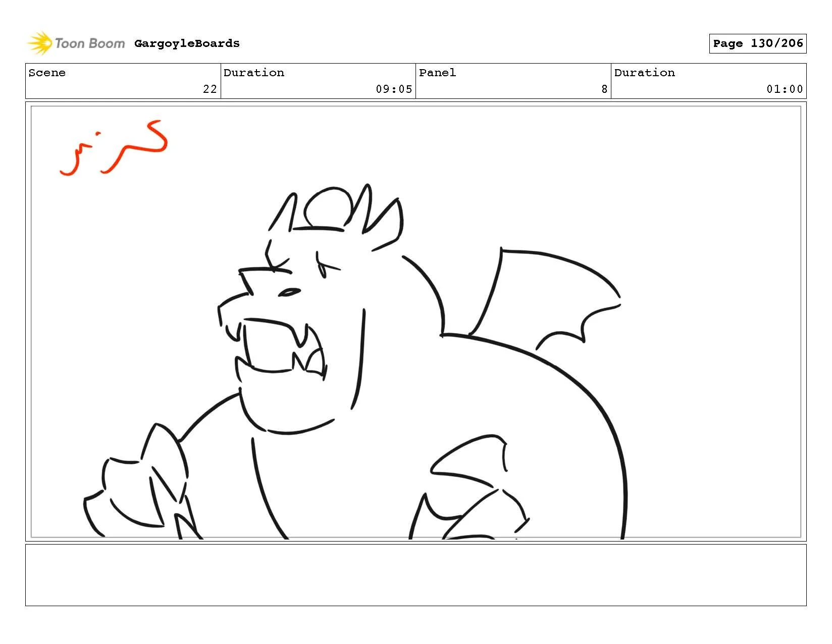Click the Page 130/206 box
Viewport: 832px width, 644px height.
(757, 43)
